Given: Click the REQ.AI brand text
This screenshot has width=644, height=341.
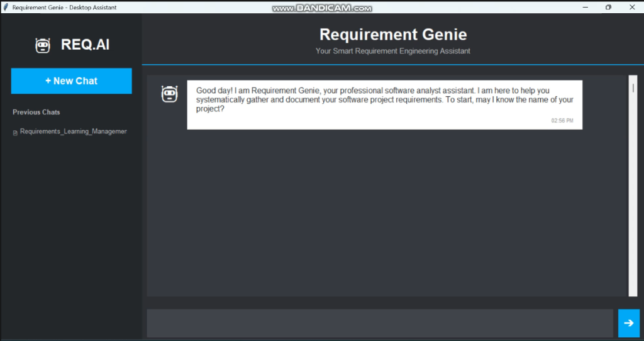Looking at the screenshot, I should (x=85, y=45).
